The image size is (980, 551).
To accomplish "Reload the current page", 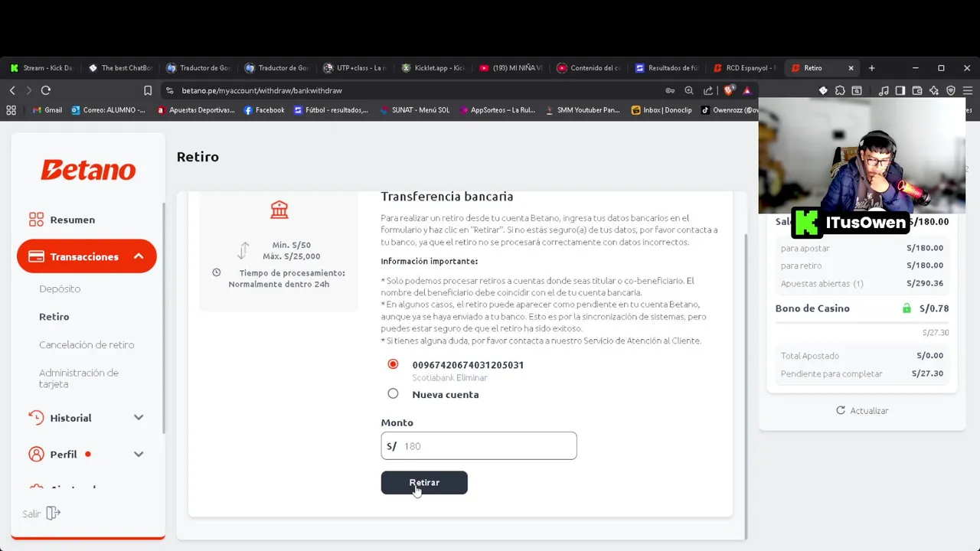I will [x=46, y=90].
